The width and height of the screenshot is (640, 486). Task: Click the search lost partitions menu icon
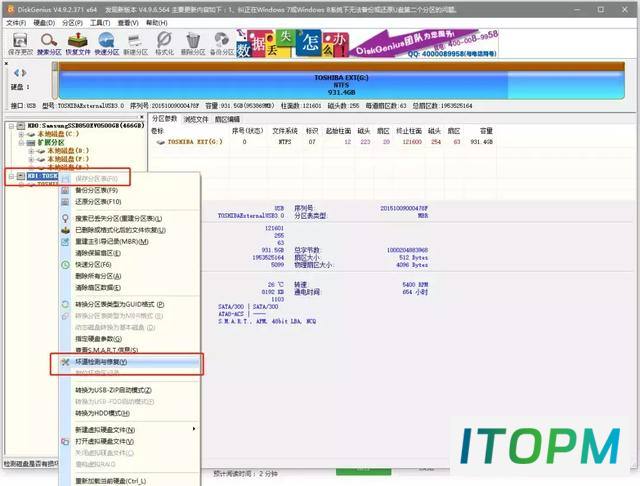click(x=65, y=218)
